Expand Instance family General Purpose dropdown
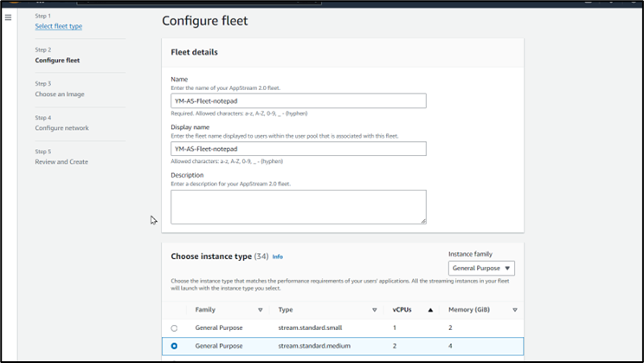The height and width of the screenshot is (363, 644). (481, 268)
